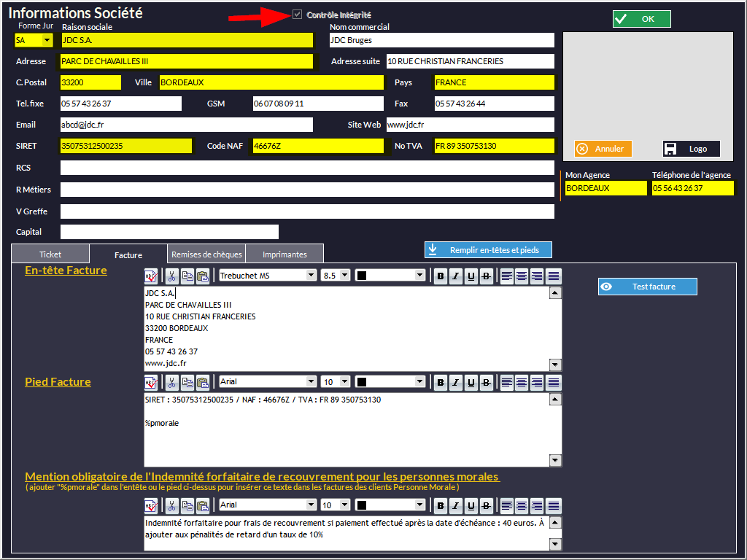Viewport: 747px width, 560px height.
Task: Click copy icon in Mention obligatoire toolbar
Action: [x=187, y=505]
